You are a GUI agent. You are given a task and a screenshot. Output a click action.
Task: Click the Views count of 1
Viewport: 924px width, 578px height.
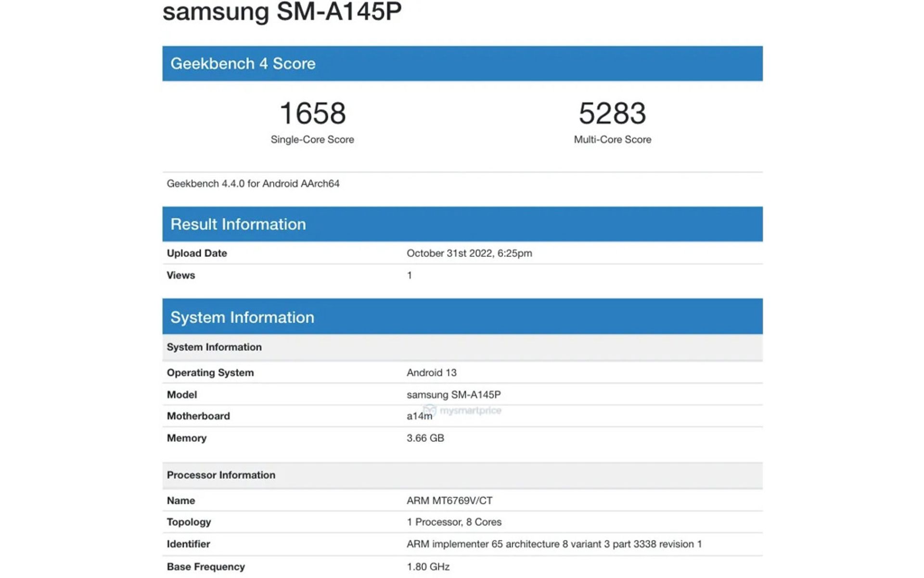[x=409, y=275]
